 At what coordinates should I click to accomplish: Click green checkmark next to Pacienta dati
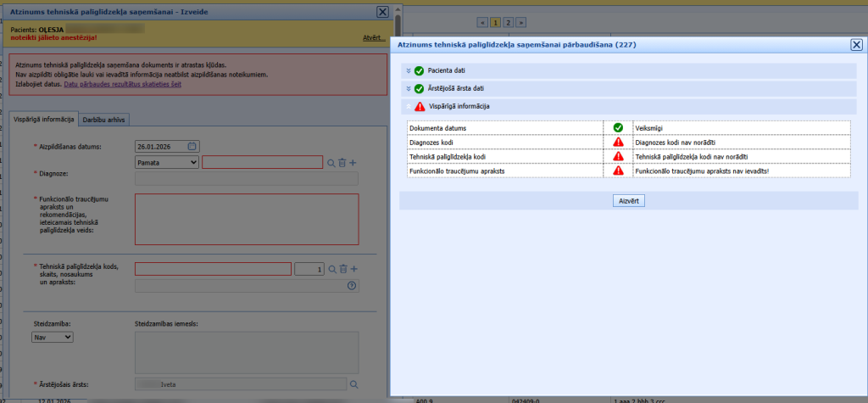pos(419,71)
